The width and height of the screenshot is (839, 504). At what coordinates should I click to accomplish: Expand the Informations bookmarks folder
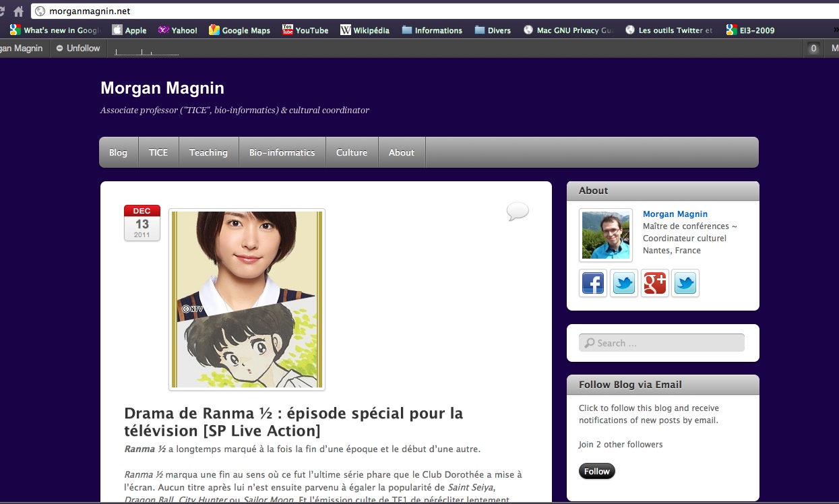432,30
